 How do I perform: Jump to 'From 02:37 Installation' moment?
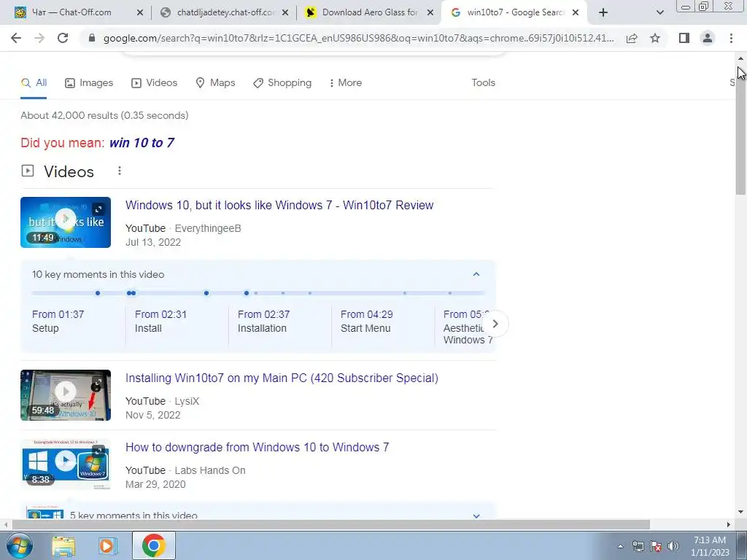coord(263,322)
